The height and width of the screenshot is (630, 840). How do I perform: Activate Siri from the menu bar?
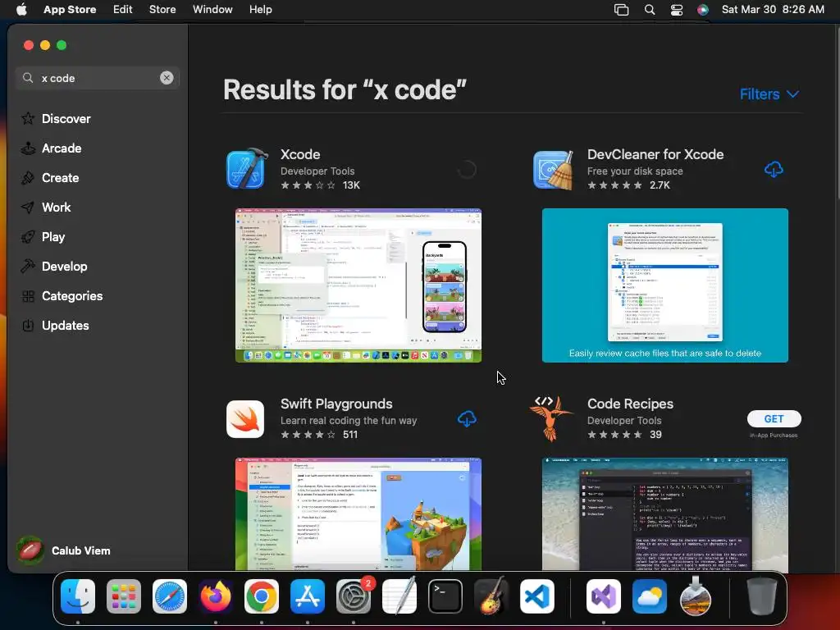click(703, 10)
